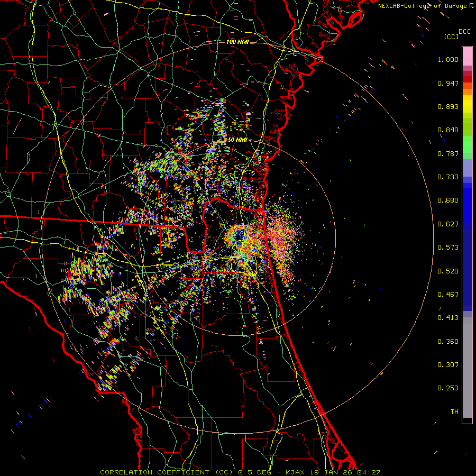Select the 0.627 scale value
The height and width of the screenshot is (476, 476).
pos(448,224)
